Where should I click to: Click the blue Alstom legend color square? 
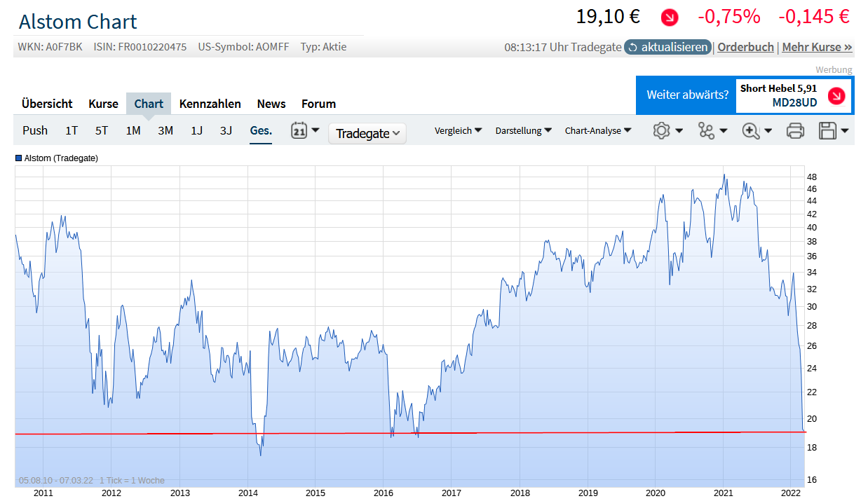[x=19, y=158]
